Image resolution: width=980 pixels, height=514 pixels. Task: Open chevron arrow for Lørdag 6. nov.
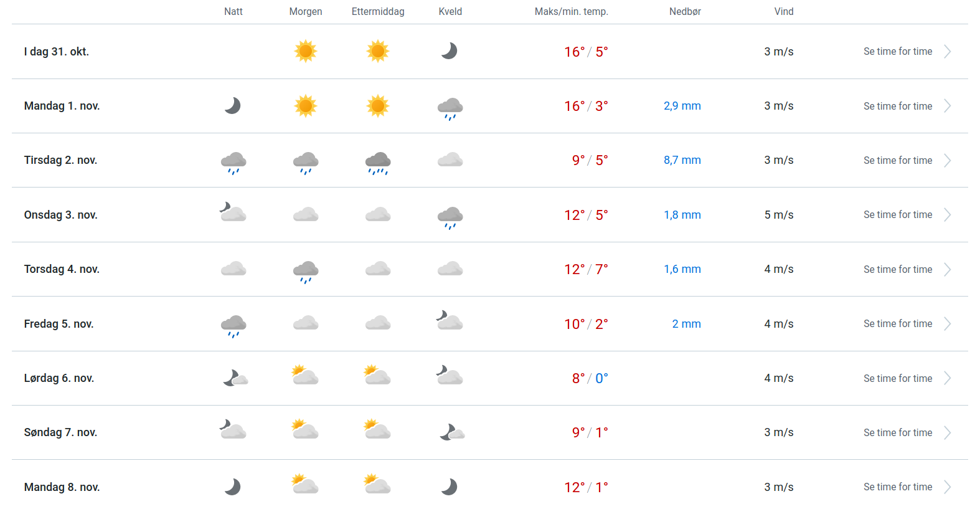[947, 378]
